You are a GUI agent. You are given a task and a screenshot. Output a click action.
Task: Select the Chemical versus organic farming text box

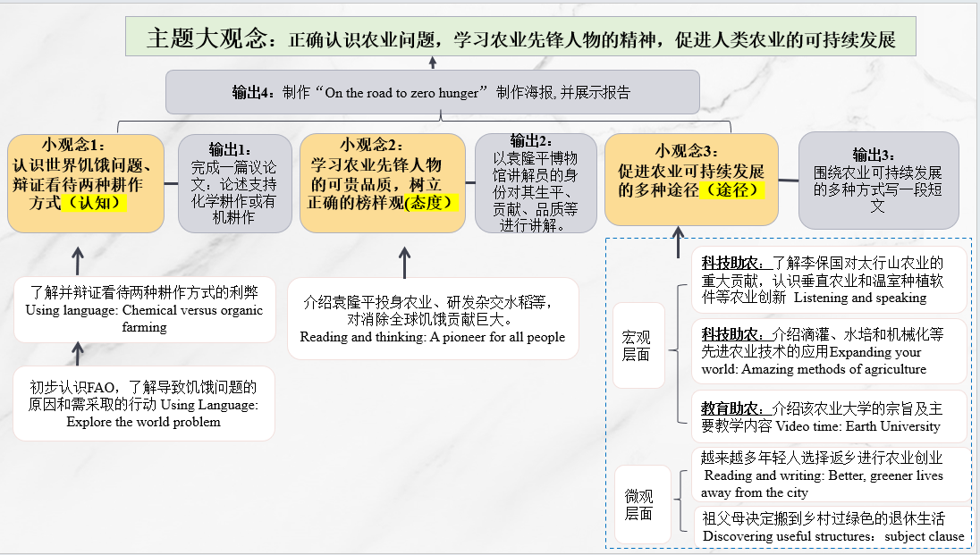point(144,309)
